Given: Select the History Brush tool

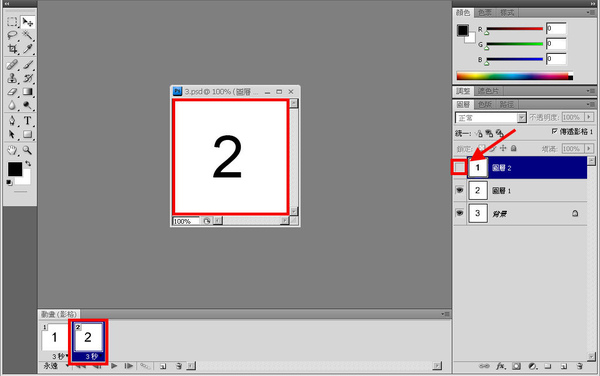Looking at the screenshot, I should [28, 78].
